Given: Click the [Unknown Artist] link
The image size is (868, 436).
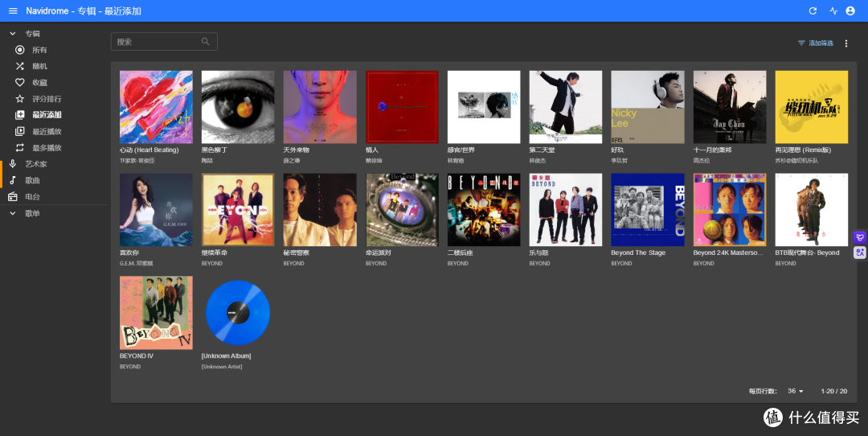Looking at the screenshot, I should click(x=222, y=367).
